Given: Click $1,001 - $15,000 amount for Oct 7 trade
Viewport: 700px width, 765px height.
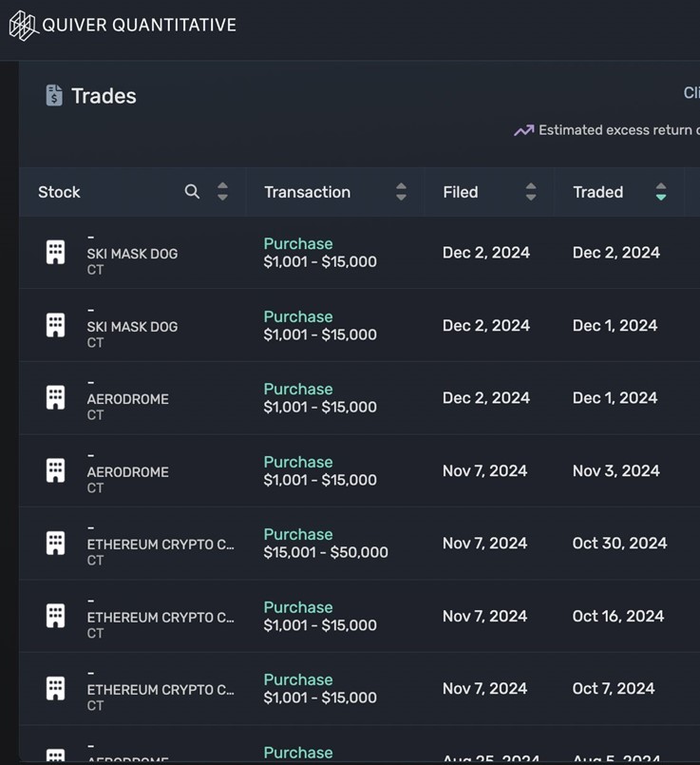Looking at the screenshot, I should click(320, 698).
